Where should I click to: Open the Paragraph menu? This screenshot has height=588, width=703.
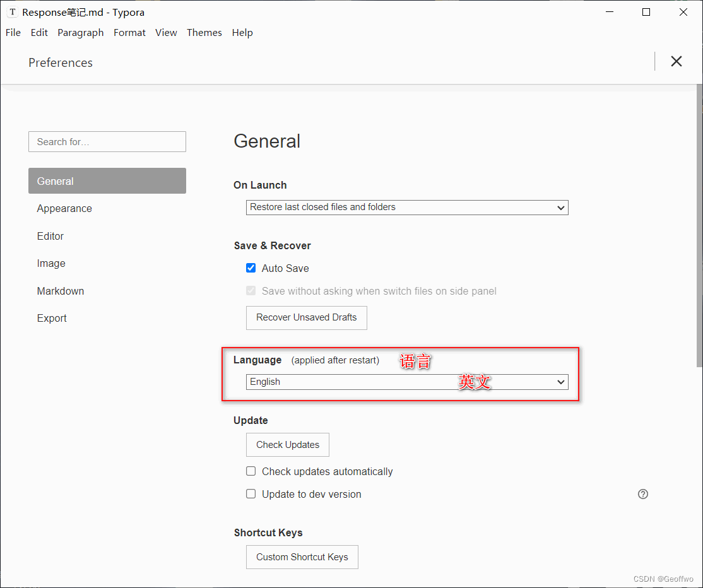[81, 33]
